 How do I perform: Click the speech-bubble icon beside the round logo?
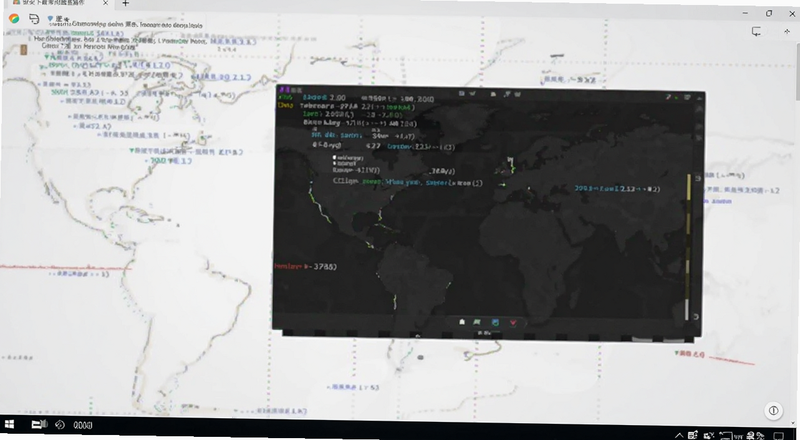pos(34,19)
